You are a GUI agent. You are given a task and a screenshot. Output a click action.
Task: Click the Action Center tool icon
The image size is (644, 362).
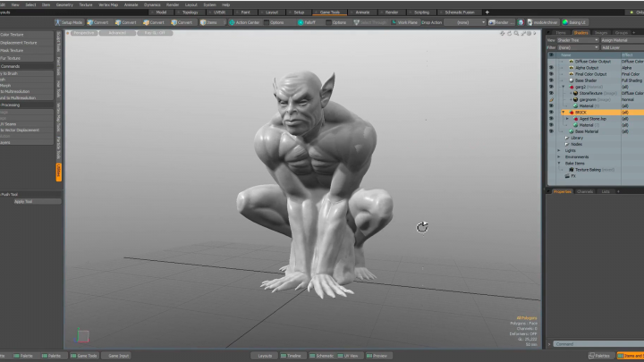245,22
